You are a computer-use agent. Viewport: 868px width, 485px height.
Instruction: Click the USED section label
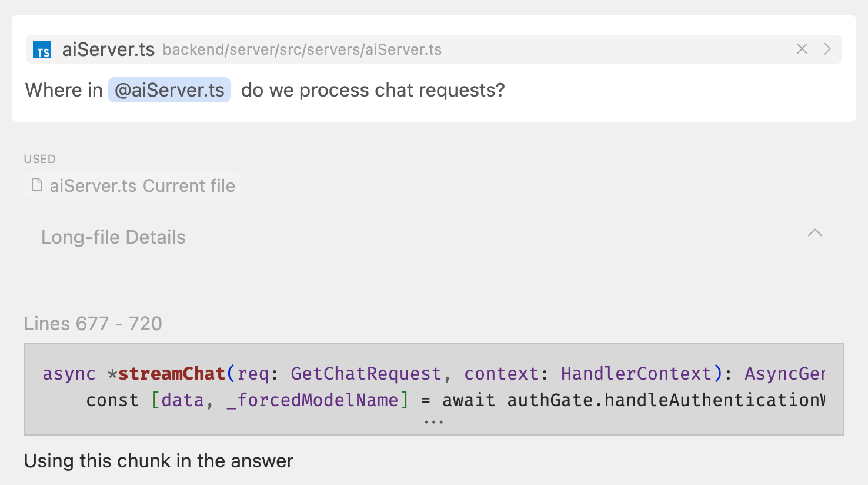pyautogui.click(x=40, y=159)
